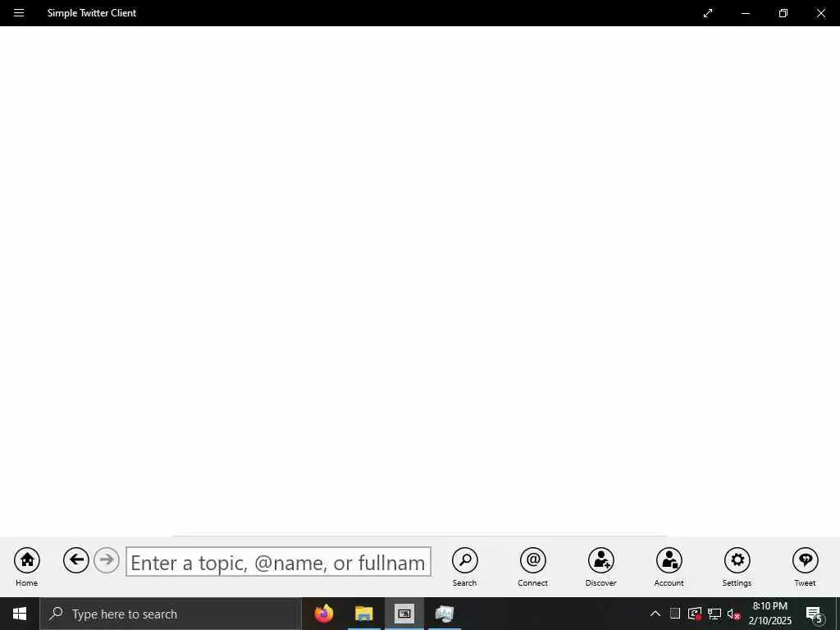The image size is (840, 630).
Task: Compose a new Tweet
Action: pyautogui.click(x=806, y=567)
